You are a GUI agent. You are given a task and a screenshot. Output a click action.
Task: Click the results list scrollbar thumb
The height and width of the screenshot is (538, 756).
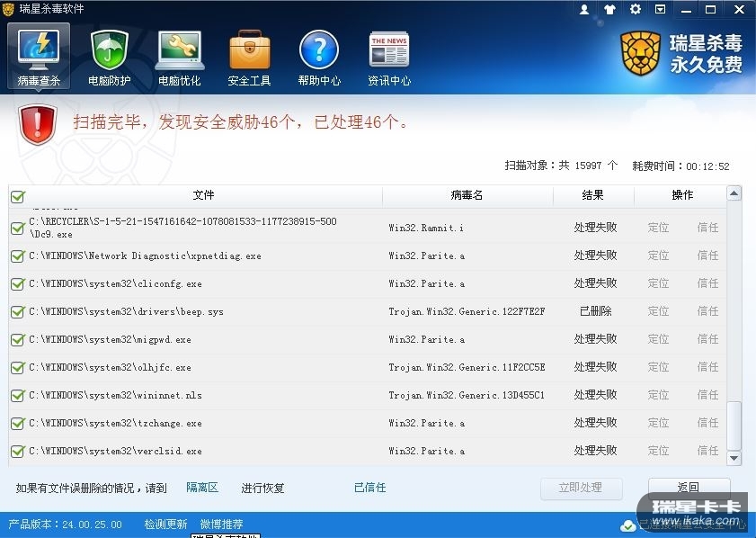click(734, 426)
